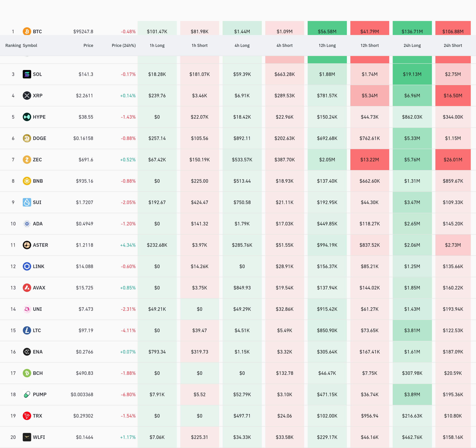The height and width of the screenshot is (448, 476).
Task: Sort by the 24h Long column header
Action: tap(412, 45)
